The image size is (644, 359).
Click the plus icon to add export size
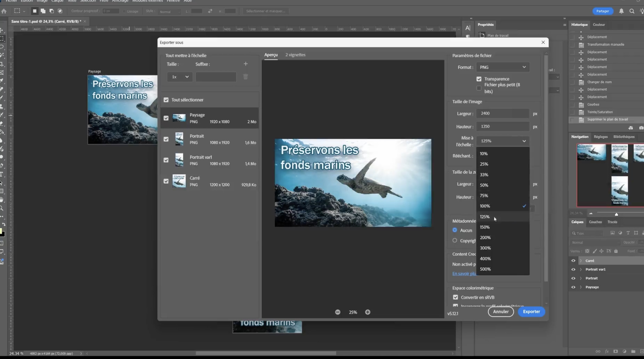(246, 64)
